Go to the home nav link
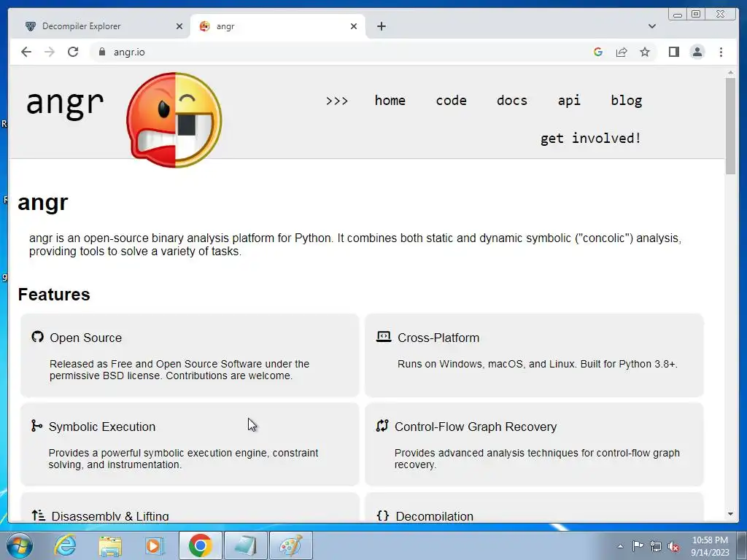The height and width of the screenshot is (560, 747). (390, 101)
